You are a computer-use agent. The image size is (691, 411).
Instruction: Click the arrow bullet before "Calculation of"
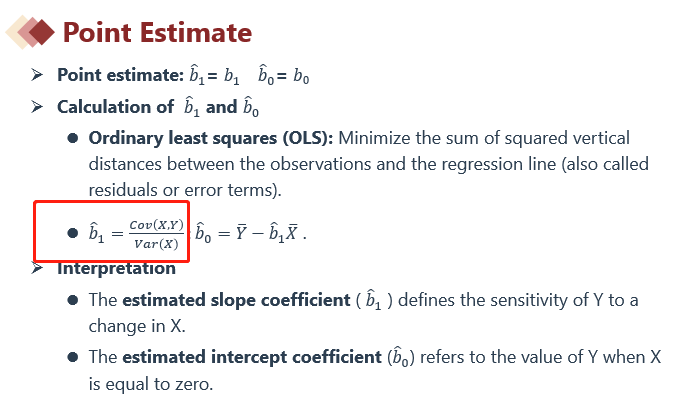click(37, 107)
